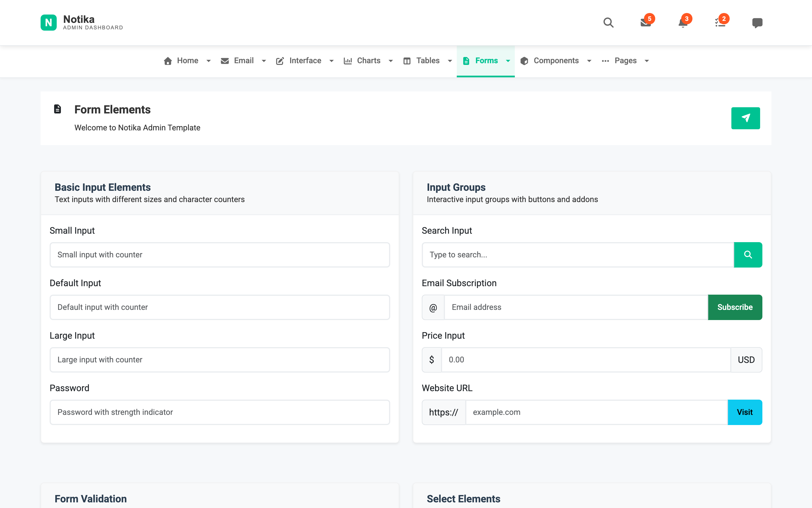Click the Email Subscription label
Viewport: 812px width, 508px height.
click(x=459, y=283)
